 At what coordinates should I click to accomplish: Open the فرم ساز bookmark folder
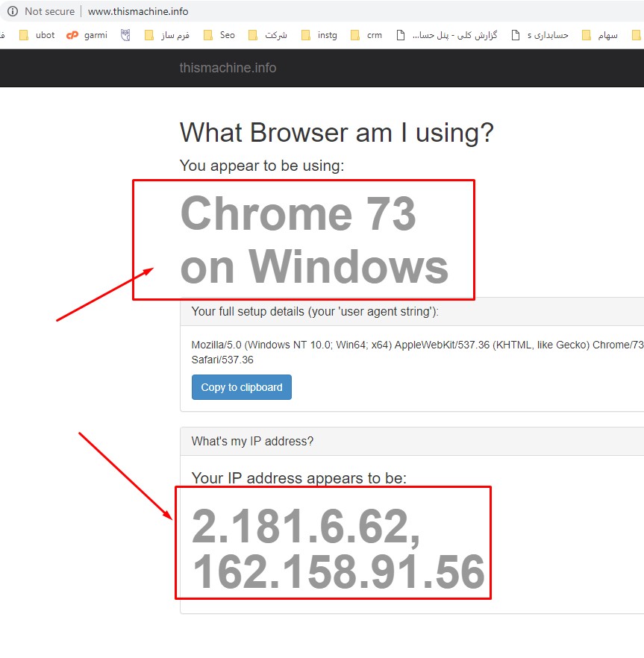(x=166, y=35)
